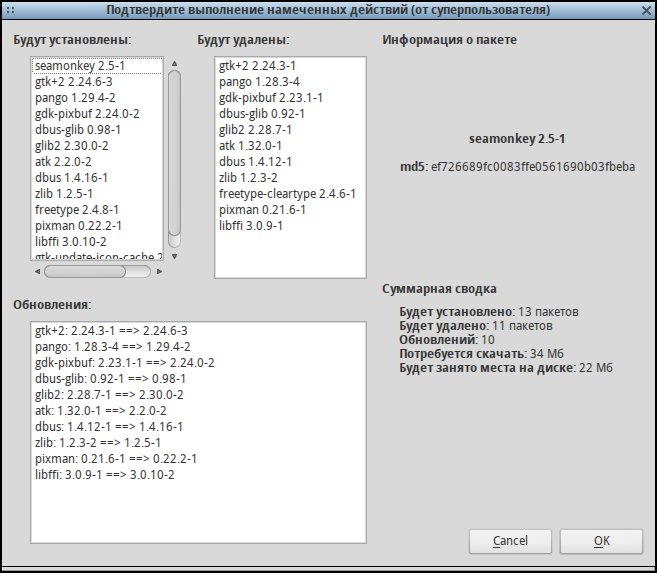Select glib2 2.30.0-2 in install list

[97, 146]
